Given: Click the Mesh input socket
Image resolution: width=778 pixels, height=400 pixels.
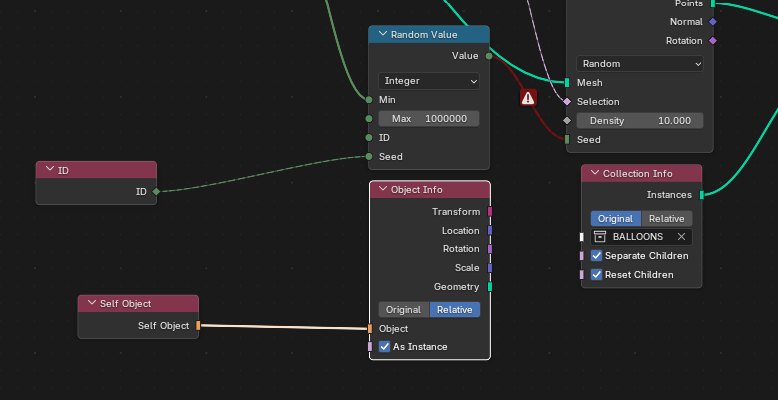Looking at the screenshot, I should [x=567, y=82].
